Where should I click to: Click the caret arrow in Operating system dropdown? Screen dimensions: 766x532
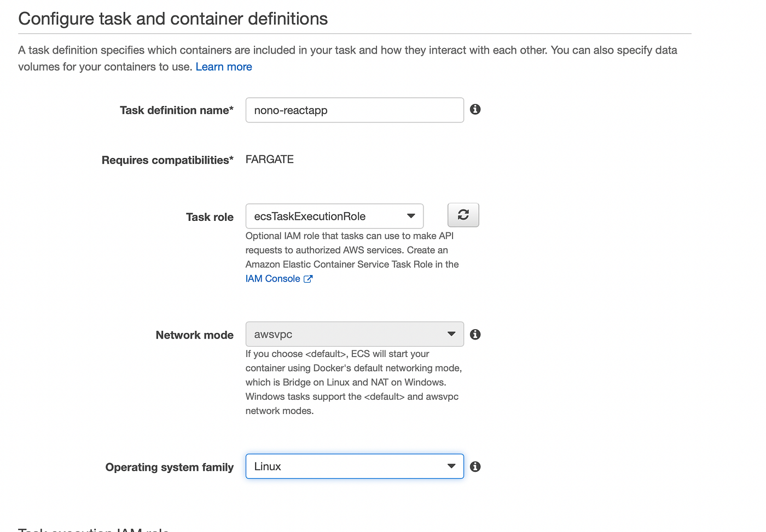tap(451, 466)
